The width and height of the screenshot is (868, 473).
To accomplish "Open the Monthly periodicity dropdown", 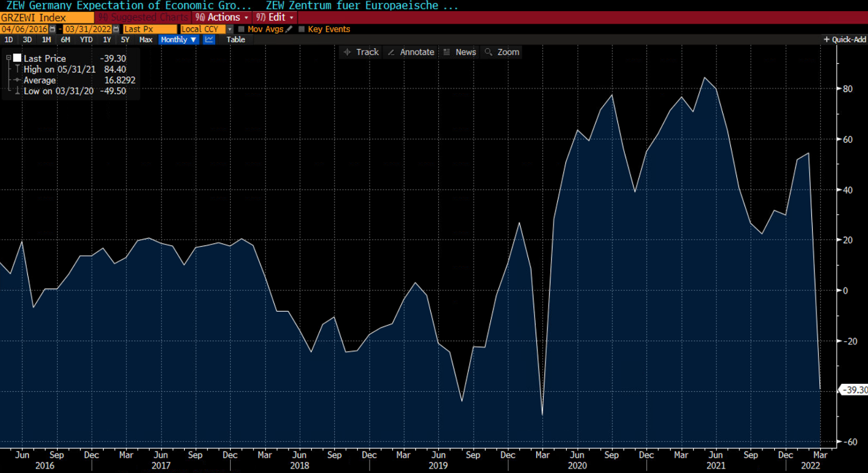I will click(178, 39).
